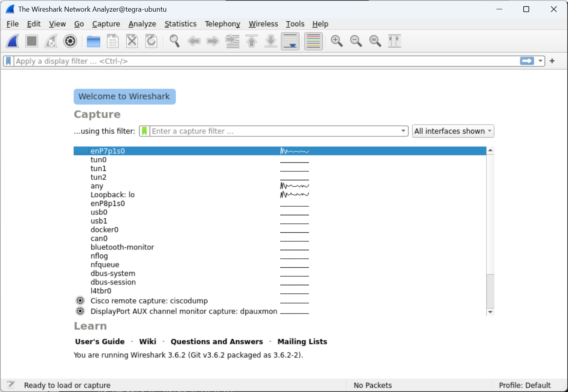Select the nfqueue interface
This screenshot has width=568, height=392.
click(x=280, y=265)
